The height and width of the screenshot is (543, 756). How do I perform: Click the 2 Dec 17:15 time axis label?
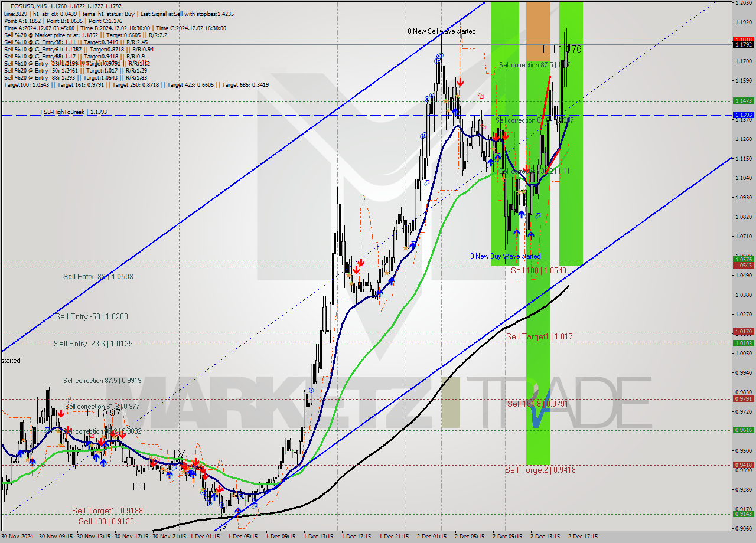[583, 537]
